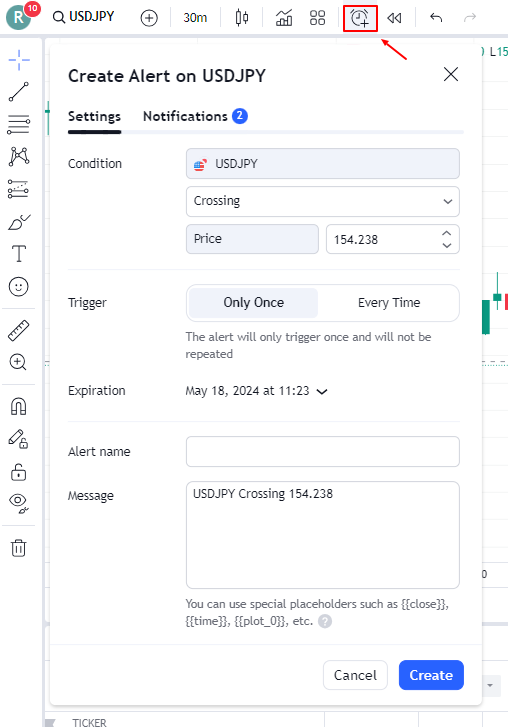Toggle hide all drawings eye icon
The width and height of the screenshot is (508, 727).
(19, 504)
